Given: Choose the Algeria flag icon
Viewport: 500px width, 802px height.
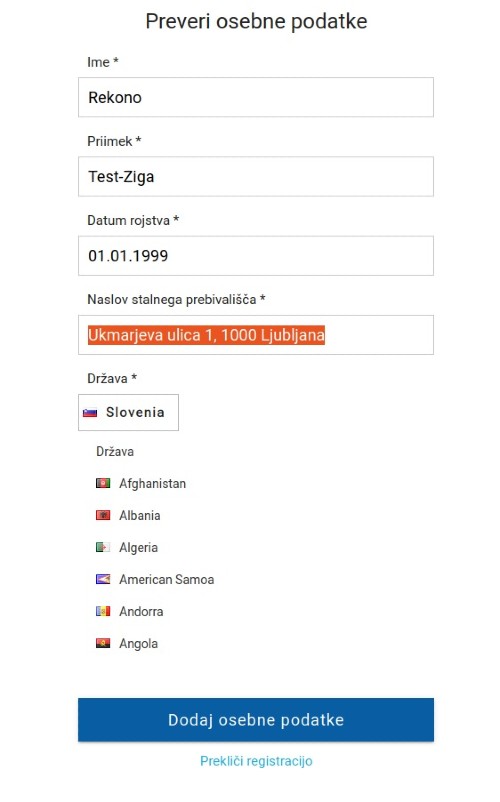Looking at the screenshot, I should pos(103,547).
